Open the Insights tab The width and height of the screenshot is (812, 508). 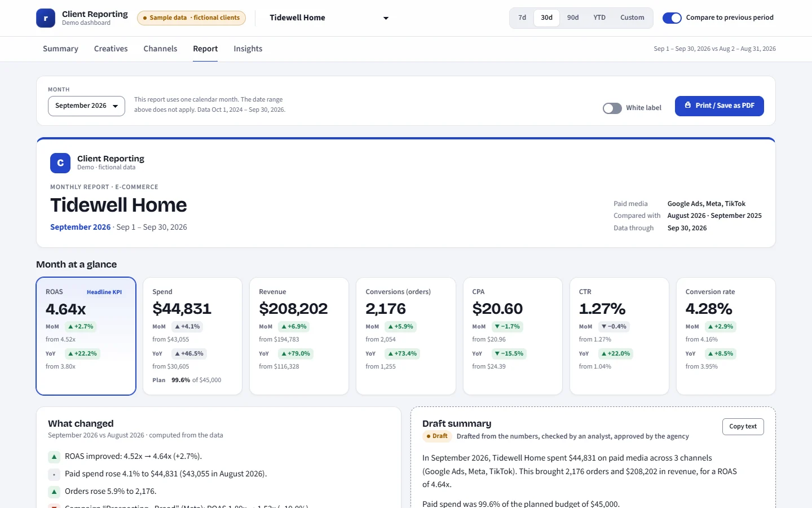coord(248,49)
